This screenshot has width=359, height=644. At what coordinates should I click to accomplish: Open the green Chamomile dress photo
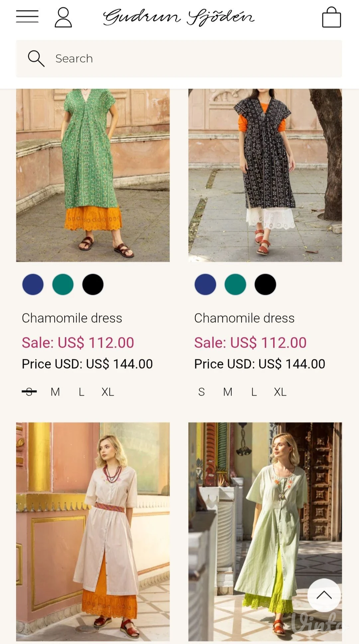[x=93, y=175]
